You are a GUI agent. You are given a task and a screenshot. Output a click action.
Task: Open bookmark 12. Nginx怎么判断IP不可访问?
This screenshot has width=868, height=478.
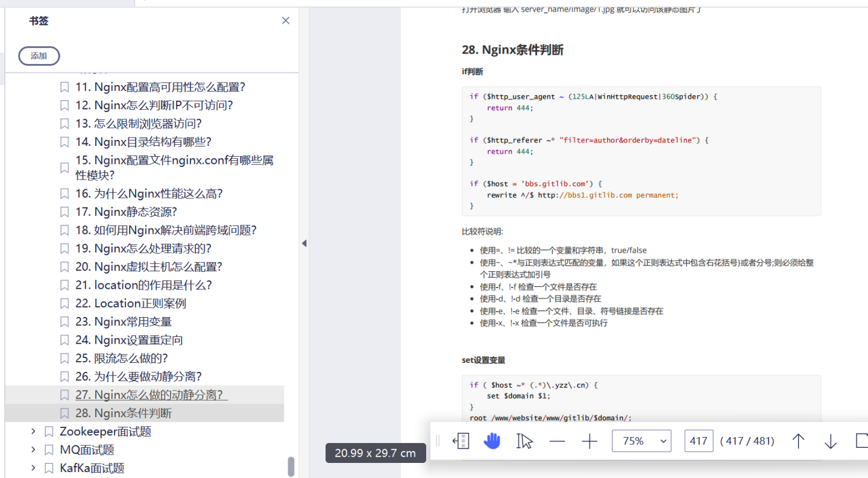pos(154,105)
